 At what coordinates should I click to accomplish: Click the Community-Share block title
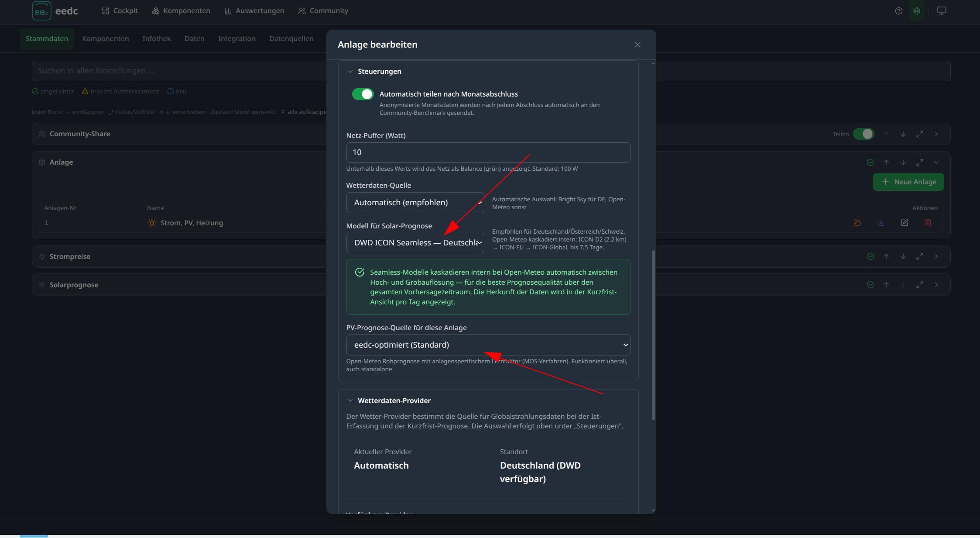point(80,134)
